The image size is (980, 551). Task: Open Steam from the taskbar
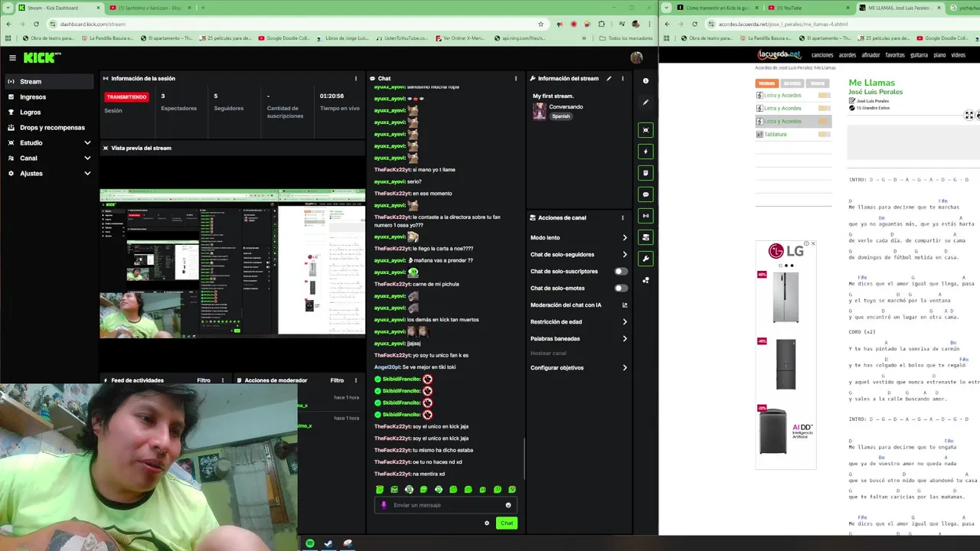click(x=328, y=543)
